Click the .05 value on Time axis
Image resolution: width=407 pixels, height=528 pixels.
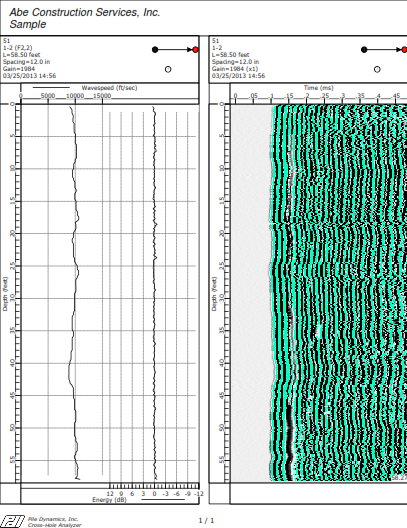(x=254, y=96)
